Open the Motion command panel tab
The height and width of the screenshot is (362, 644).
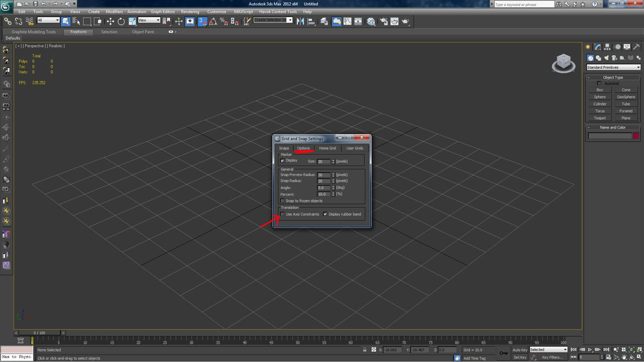click(617, 47)
